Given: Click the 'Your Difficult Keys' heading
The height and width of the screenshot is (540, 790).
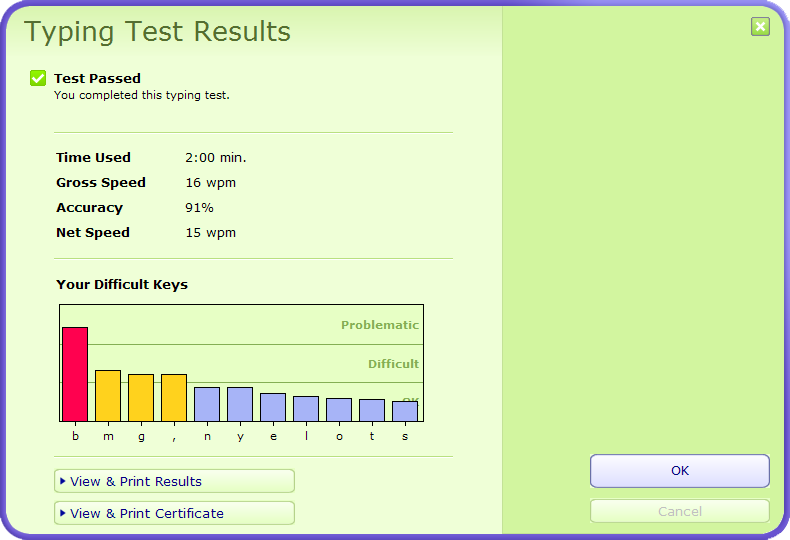Looking at the screenshot, I should pos(122,285).
